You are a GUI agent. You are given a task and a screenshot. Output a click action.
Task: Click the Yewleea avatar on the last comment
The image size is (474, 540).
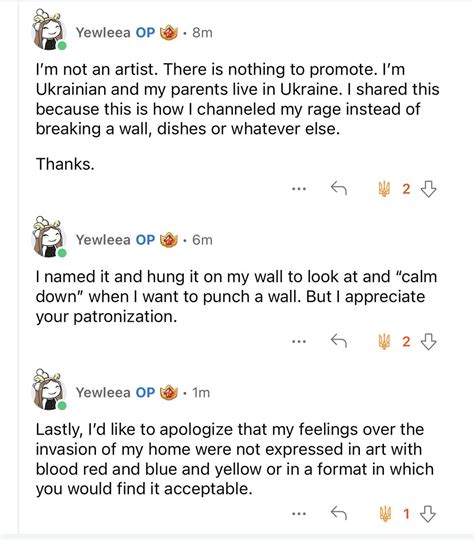(49, 390)
